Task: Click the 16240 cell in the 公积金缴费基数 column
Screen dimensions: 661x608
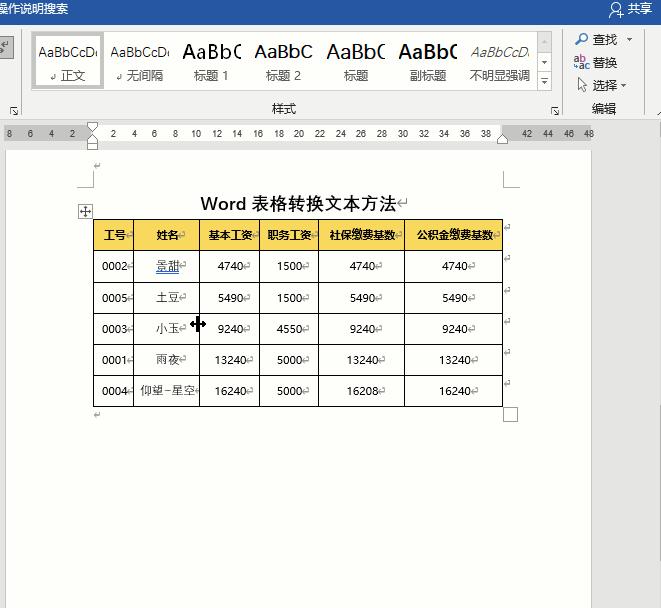Action: click(x=454, y=391)
